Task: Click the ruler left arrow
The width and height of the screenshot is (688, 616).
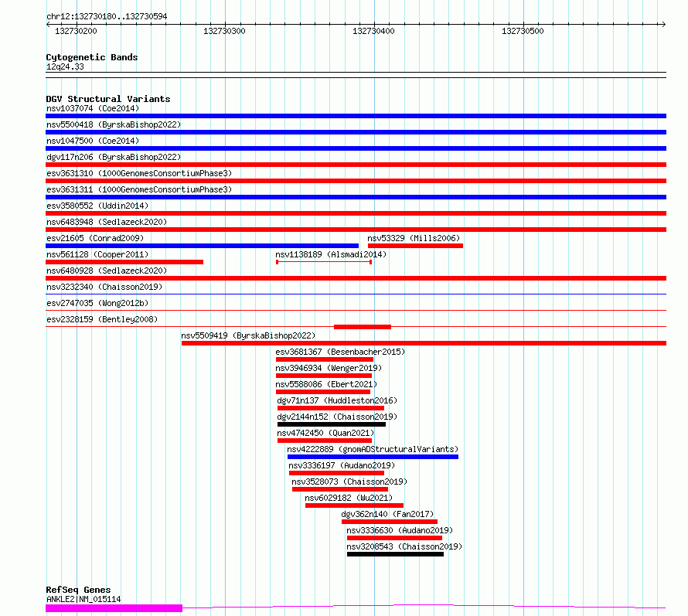Action: point(48,25)
